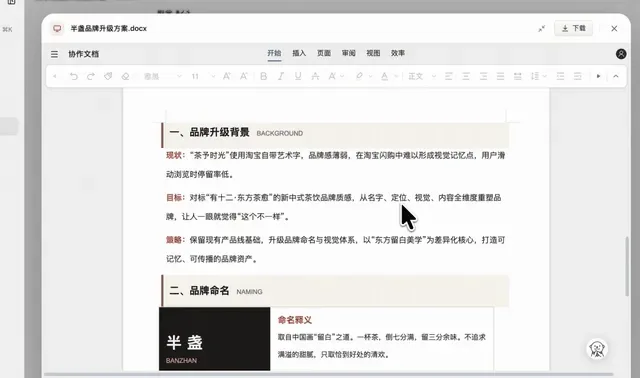Screen dimensions: 640x378
Task: Click the text effects A icon
Action: pos(332,76)
